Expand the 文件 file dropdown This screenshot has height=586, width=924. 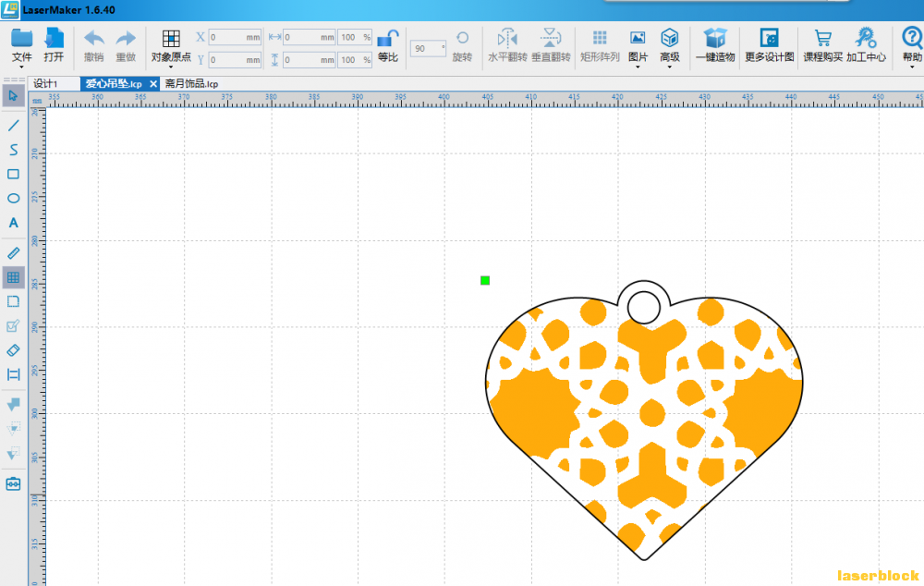(x=22, y=44)
